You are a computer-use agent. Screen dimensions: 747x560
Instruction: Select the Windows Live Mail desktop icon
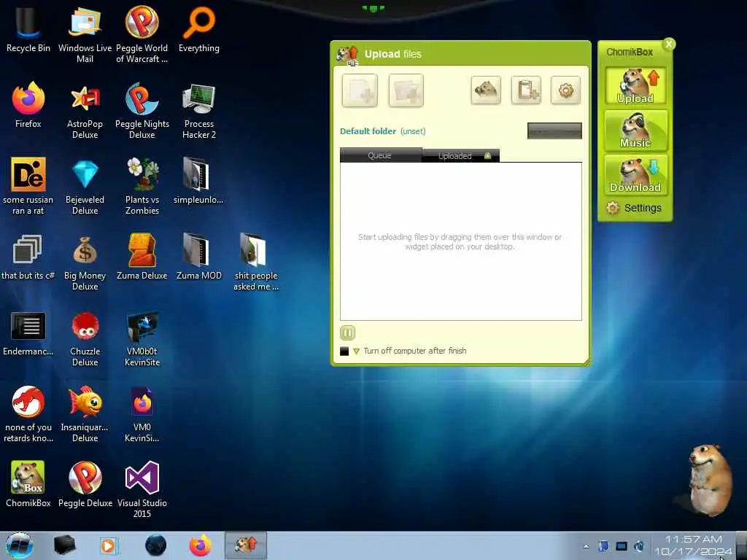(x=85, y=35)
